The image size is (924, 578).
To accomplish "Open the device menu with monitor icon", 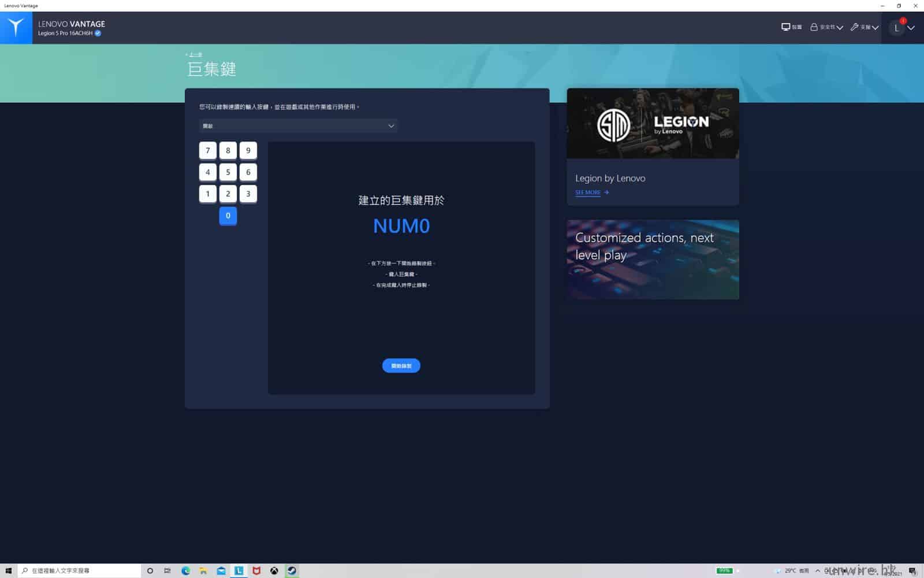I will coord(791,27).
